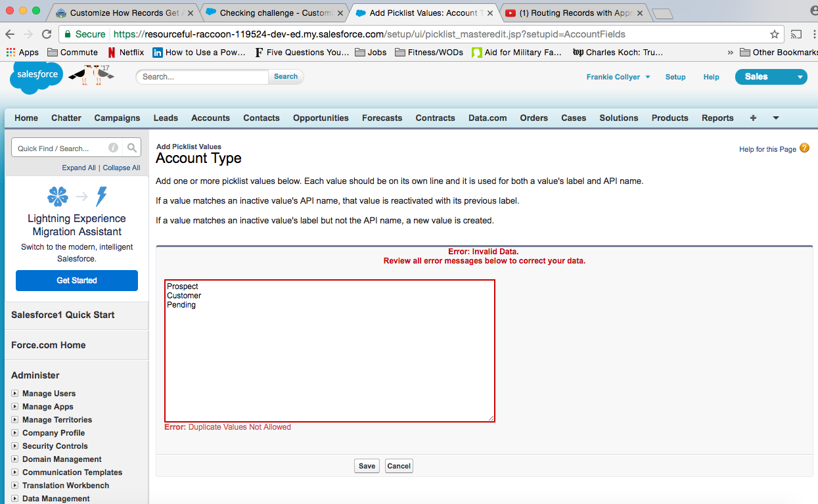818x504 pixels.
Task: Click the cast icon in browser toolbar
Action: 796,34
